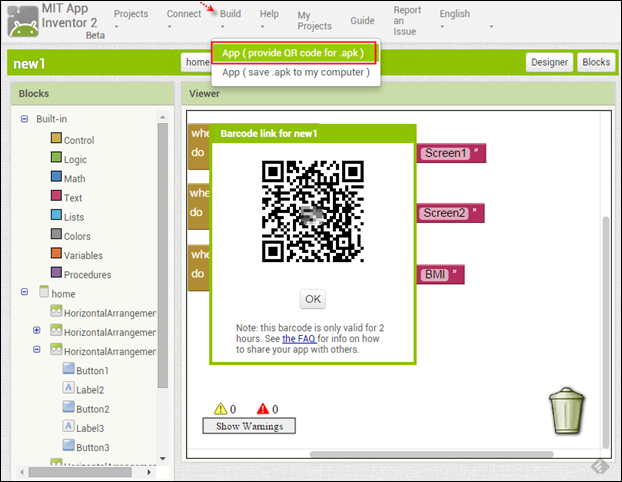Click Report an Issue

tap(407, 21)
